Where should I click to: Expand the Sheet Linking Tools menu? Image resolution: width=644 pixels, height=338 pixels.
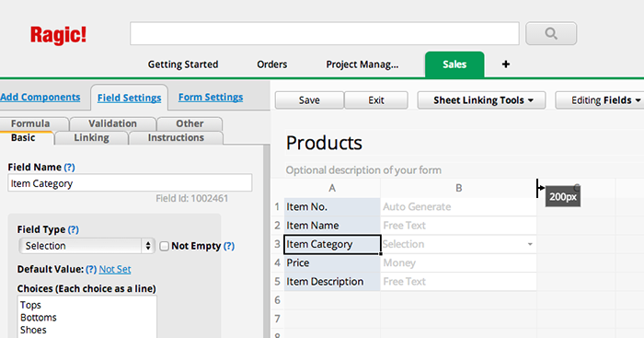coord(481,100)
